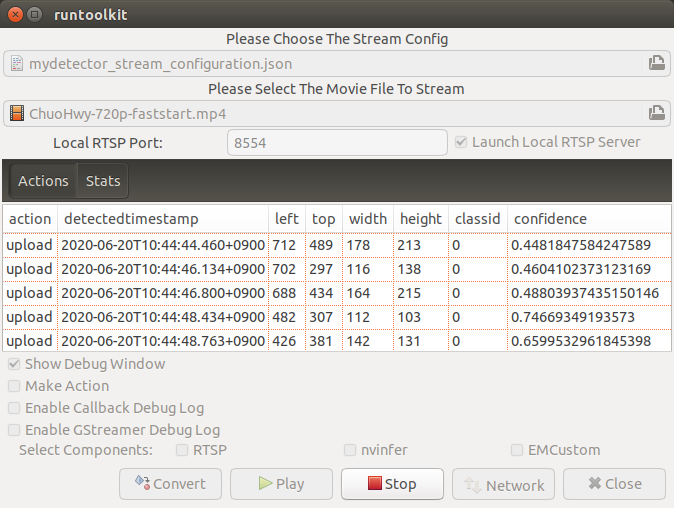Check the nvinfer component checkbox
The width and height of the screenshot is (674, 508).
point(350,450)
